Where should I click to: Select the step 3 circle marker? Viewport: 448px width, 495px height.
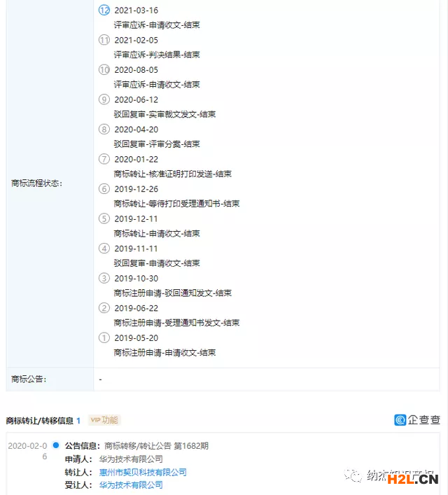coord(105,278)
